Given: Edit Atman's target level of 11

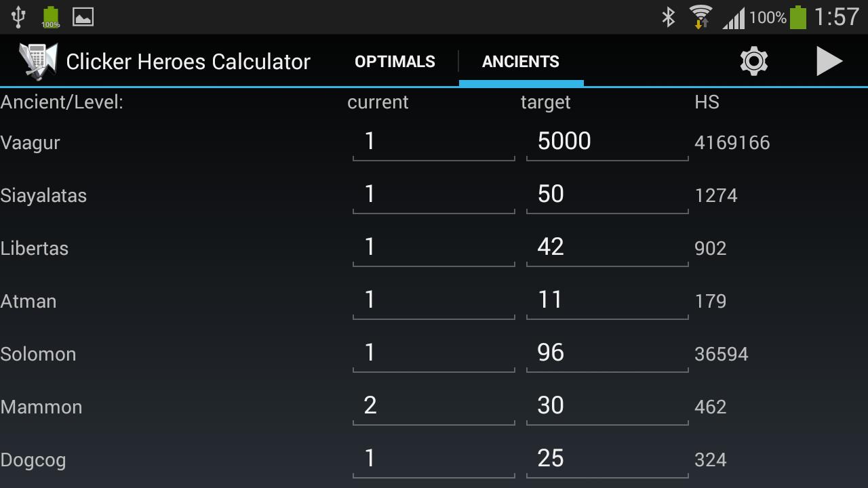Looking at the screenshot, I should click(x=607, y=300).
